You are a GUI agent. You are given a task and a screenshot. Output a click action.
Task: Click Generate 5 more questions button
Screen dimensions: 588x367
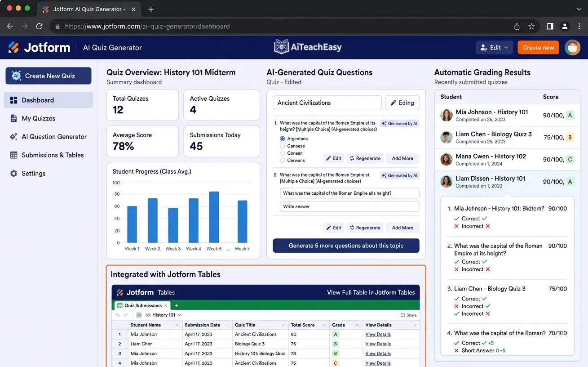(x=346, y=246)
